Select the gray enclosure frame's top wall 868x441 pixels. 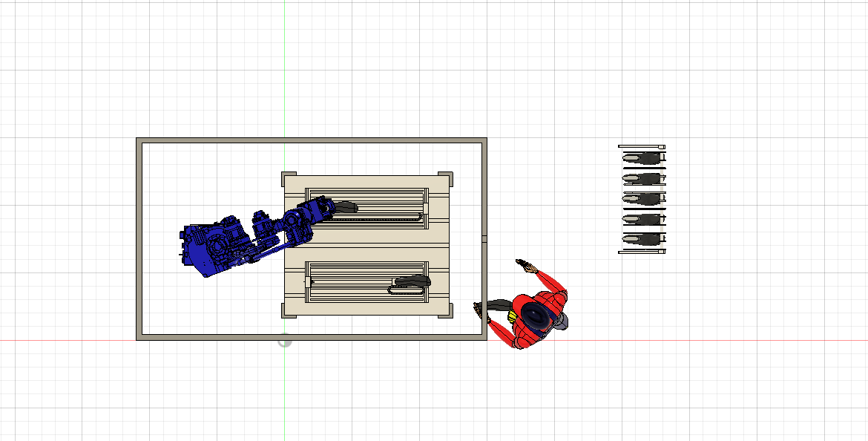point(312,140)
